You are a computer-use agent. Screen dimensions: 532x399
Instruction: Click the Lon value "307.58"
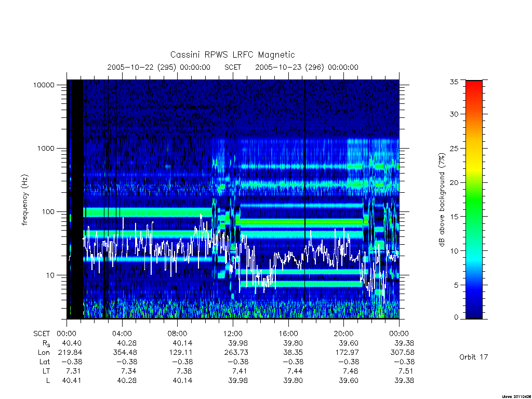(x=403, y=353)
